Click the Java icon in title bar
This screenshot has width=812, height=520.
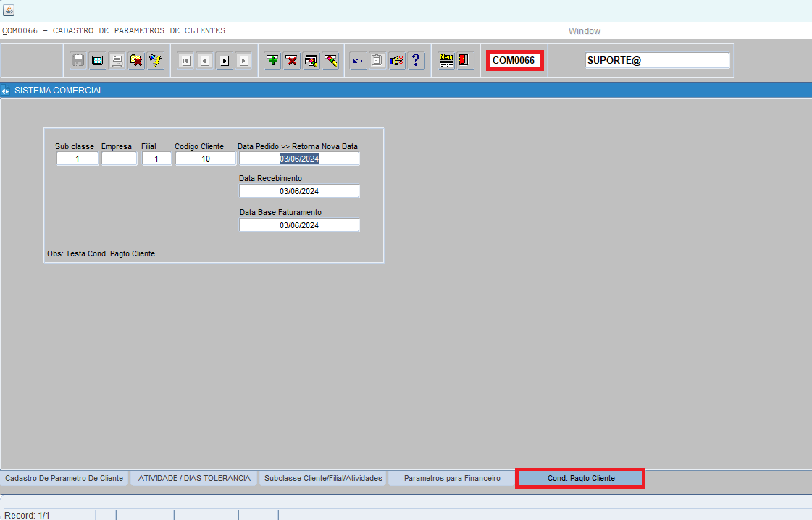(x=9, y=10)
